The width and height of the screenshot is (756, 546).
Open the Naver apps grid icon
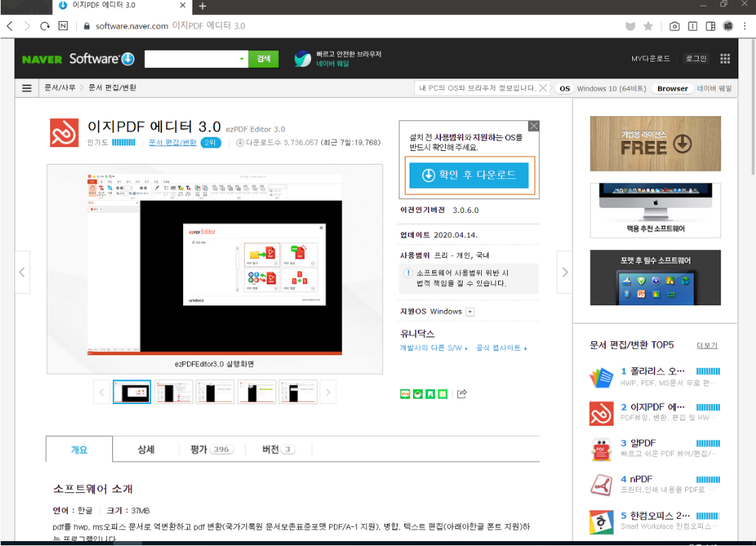(725, 58)
